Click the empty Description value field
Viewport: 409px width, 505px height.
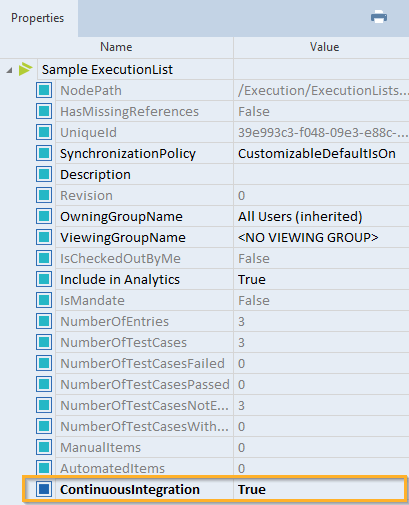321,174
